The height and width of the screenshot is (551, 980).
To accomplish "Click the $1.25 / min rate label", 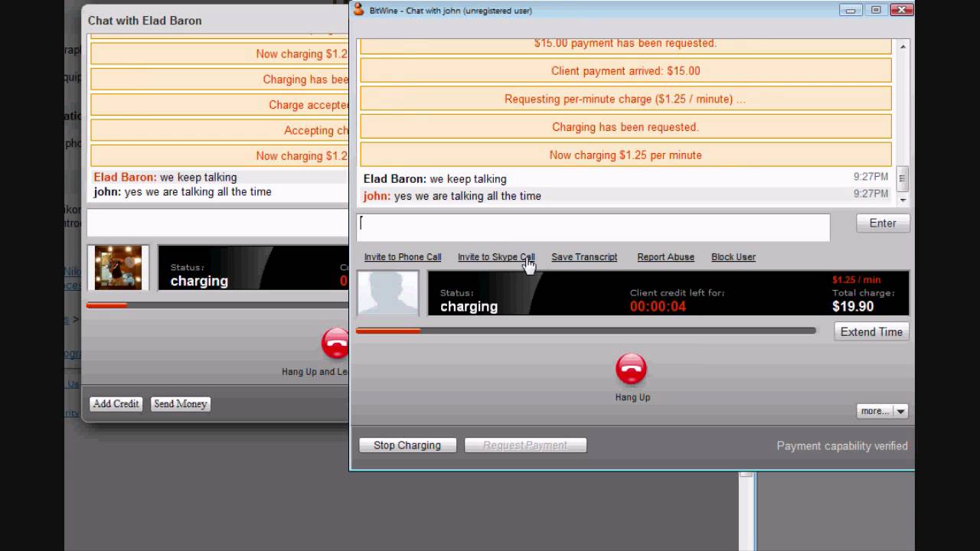I will [856, 279].
